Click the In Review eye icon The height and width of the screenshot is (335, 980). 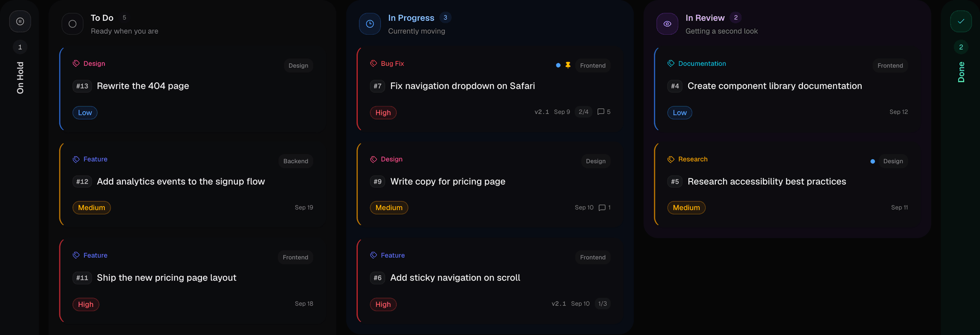point(667,24)
